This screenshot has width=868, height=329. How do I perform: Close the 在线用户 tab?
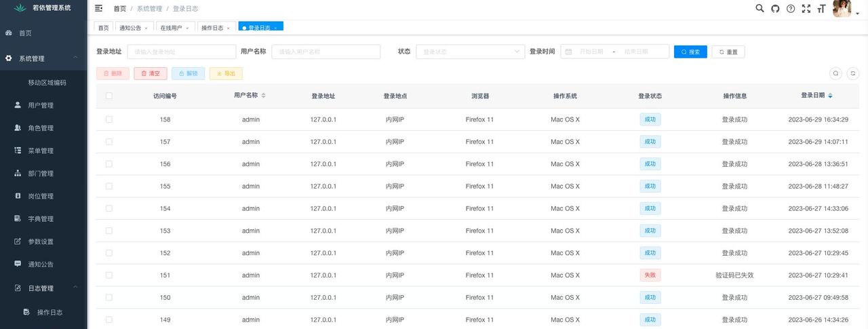tap(187, 28)
